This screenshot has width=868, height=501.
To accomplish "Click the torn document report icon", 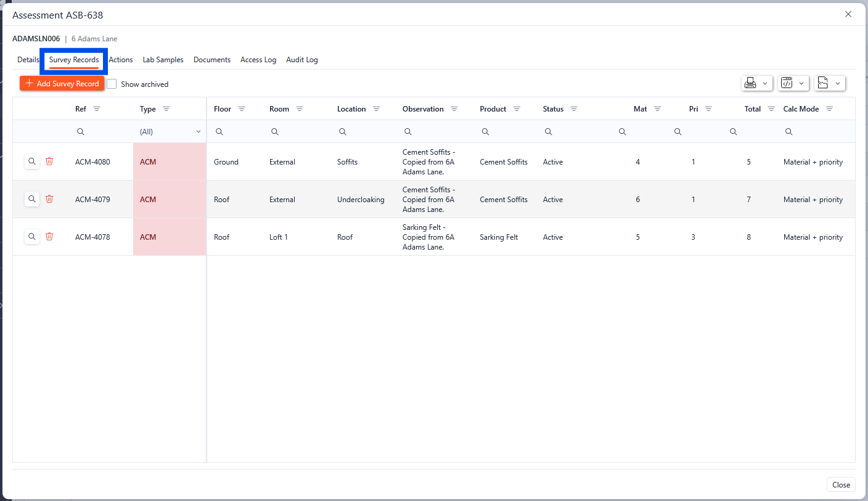I will [x=823, y=83].
